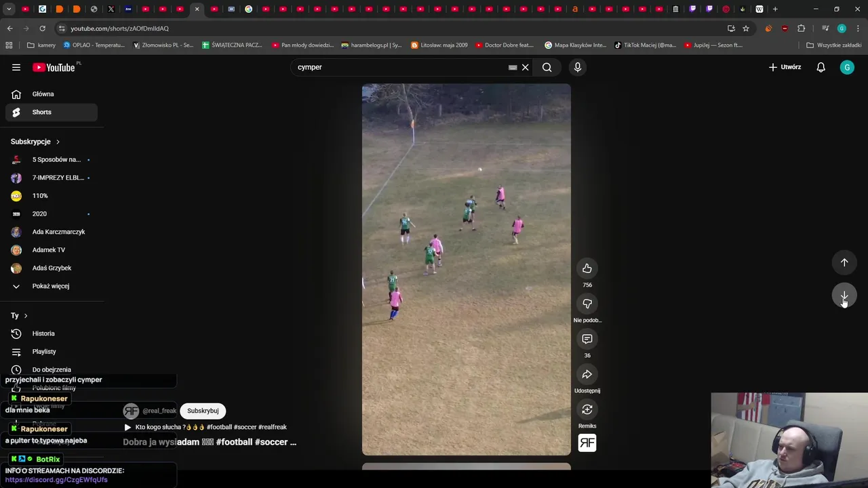This screenshot has height=488, width=868.
Task: Click the Subskrybuj button
Action: [x=203, y=411]
